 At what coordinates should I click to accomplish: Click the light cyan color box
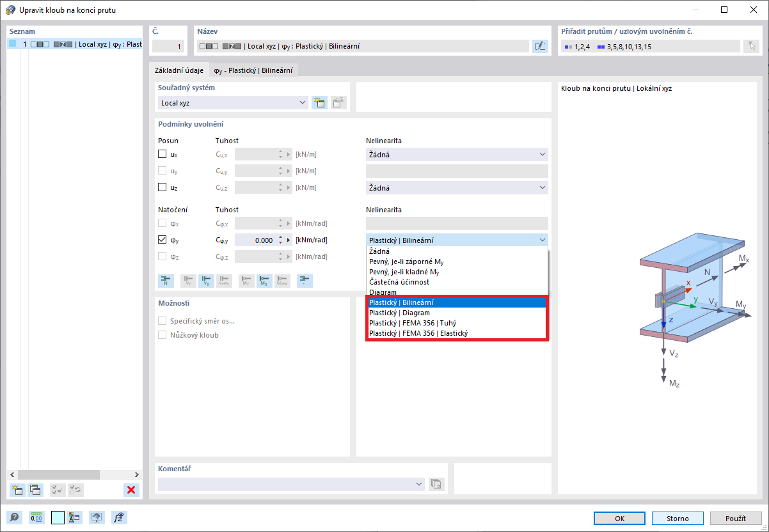coord(58,518)
